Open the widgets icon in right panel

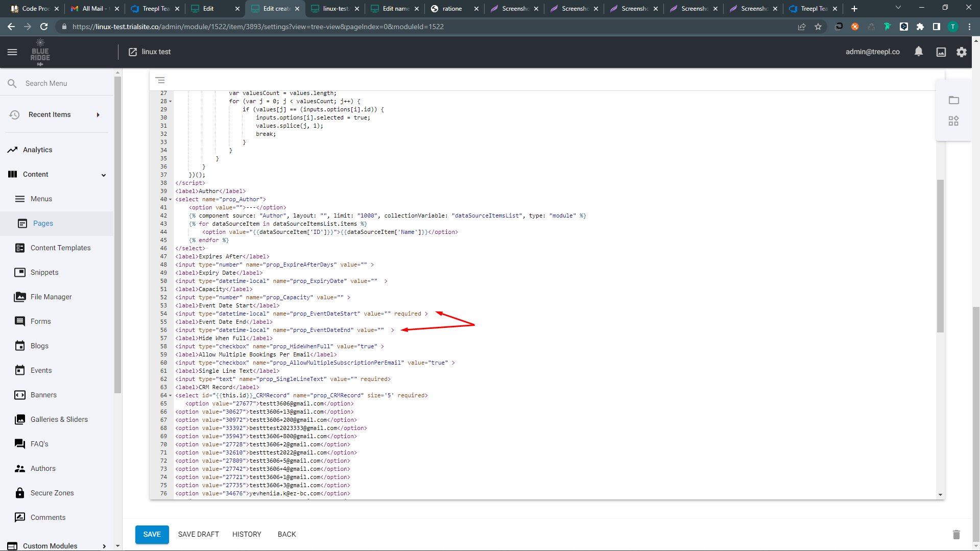[954, 121]
